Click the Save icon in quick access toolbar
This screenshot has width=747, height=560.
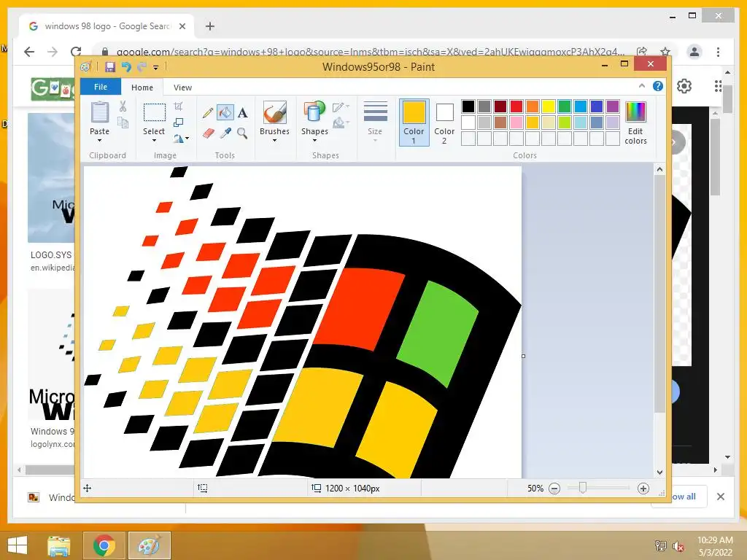point(110,66)
